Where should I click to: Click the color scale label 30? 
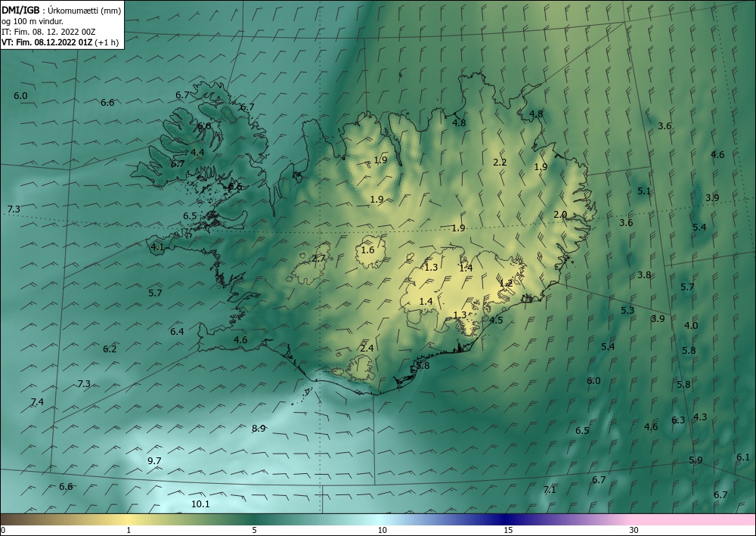(x=634, y=530)
